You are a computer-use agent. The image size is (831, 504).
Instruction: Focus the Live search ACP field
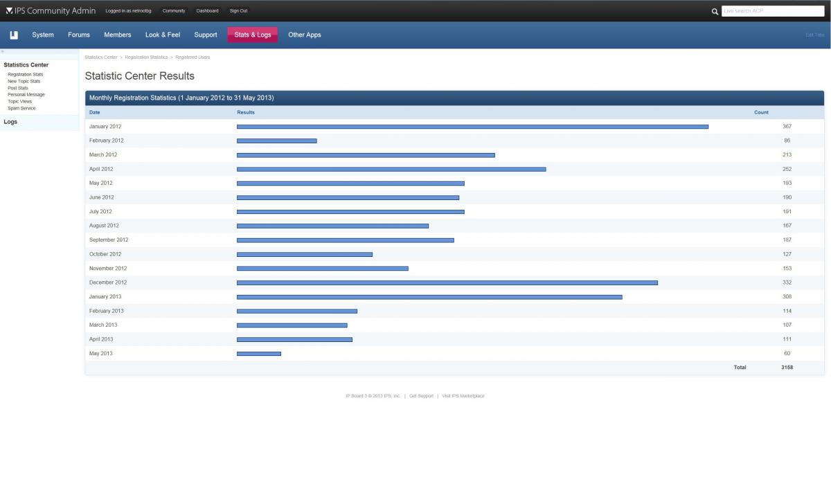[x=772, y=11]
